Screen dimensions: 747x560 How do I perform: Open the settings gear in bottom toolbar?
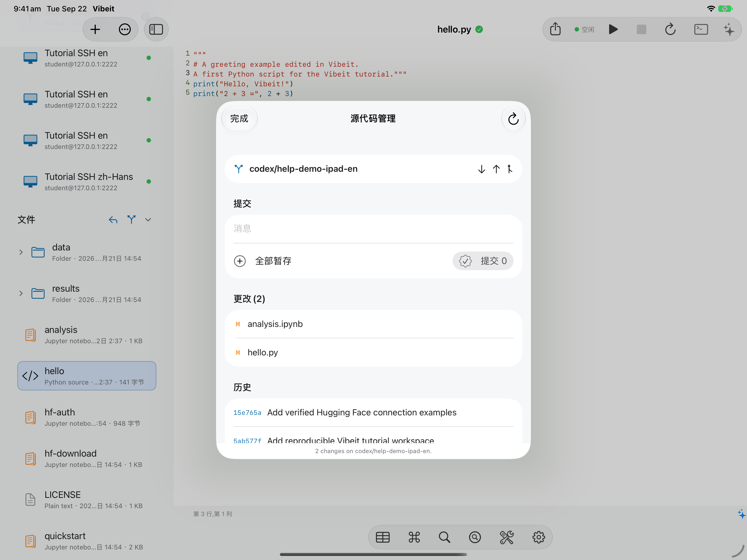click(x=539, y=537)
